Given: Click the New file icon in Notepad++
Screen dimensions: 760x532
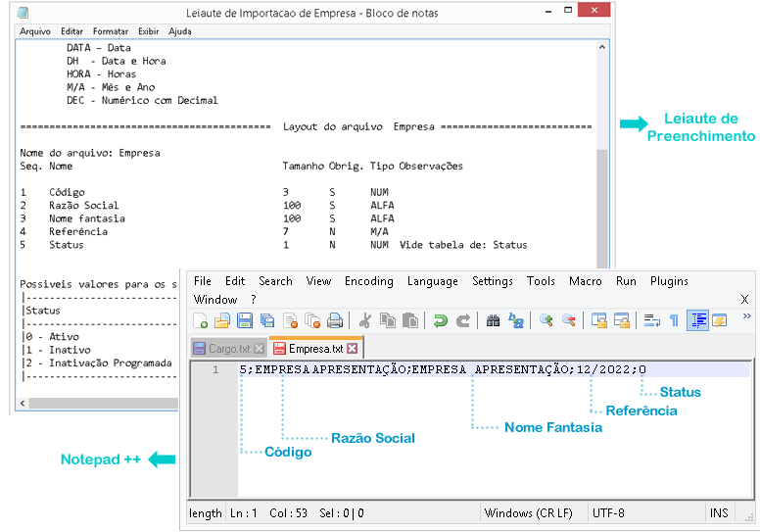Looking at the screenshot, I should pyautogui.click(x=200, y=320).
